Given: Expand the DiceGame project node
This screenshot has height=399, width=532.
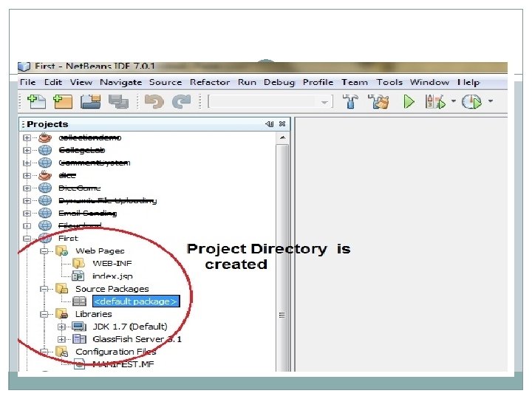Looking at the screenshot, I should coord(27,188).
